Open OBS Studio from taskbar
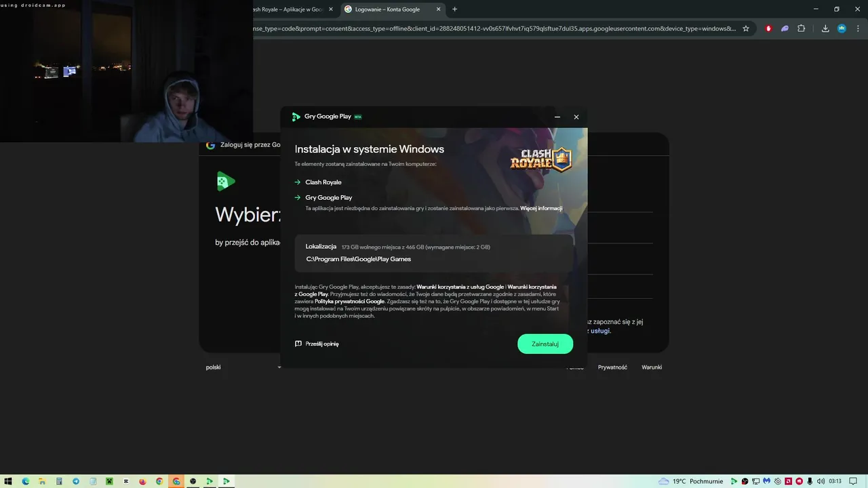This screenshot has height=488, width=868. (x=193, y=481)
